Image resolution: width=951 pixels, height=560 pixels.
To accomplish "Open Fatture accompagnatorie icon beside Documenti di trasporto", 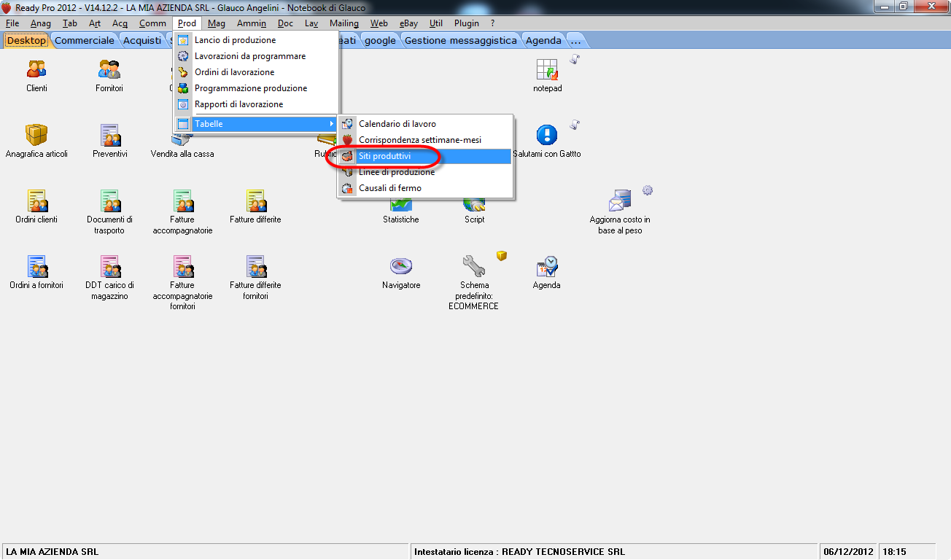I will pyautogui.click(x=182, y=201).
